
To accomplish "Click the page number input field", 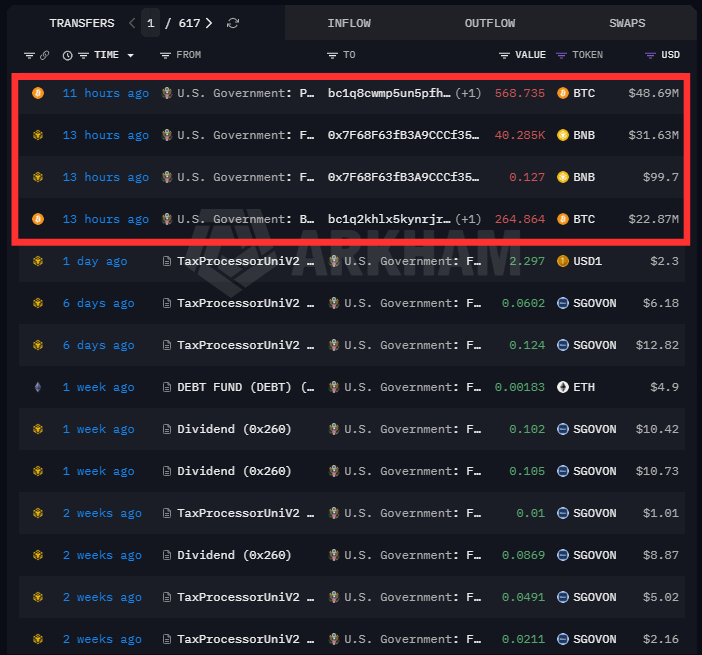I will pos(150,23).
